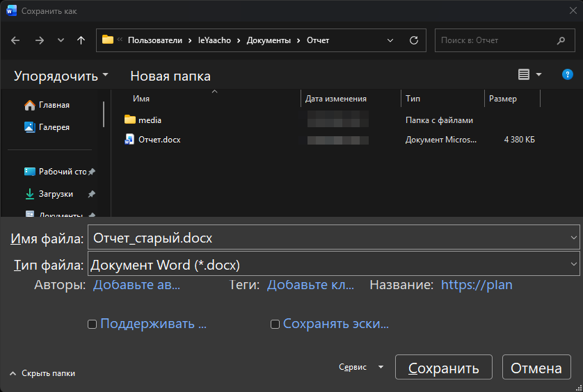
Task: Open the Тип файла combo box
Action: click(x=333, y=264)
